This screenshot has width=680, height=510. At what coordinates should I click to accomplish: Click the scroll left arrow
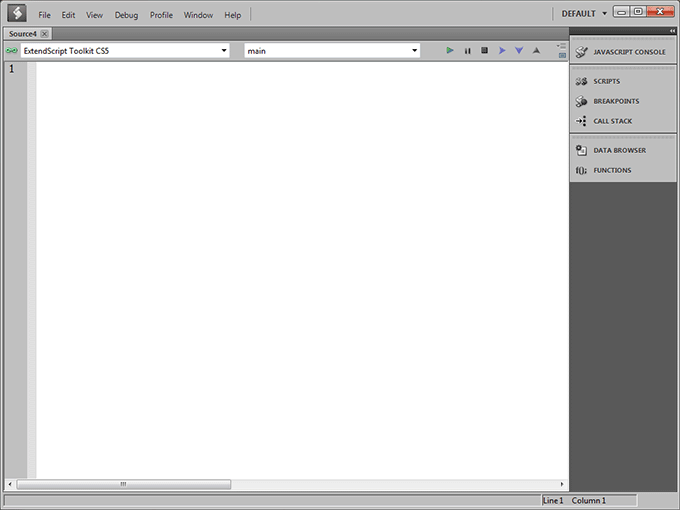10,484
